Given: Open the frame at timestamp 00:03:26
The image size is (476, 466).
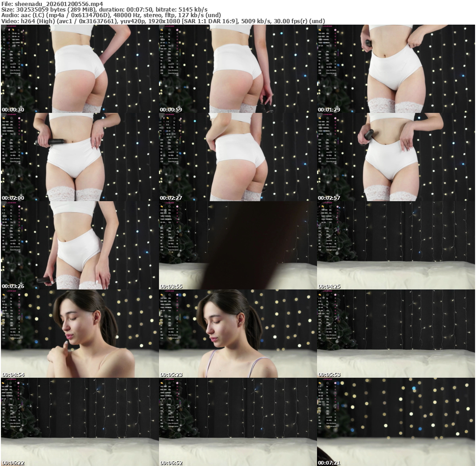Looking at the screenshot, I should tap(79, 245).
